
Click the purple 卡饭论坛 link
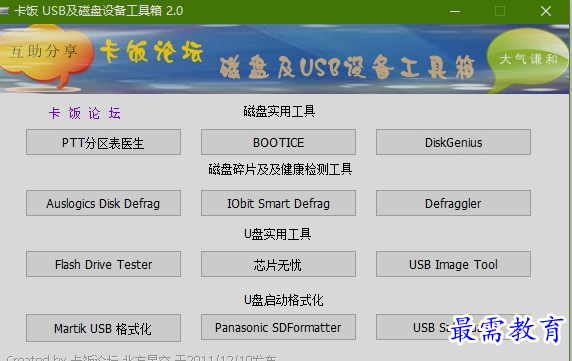point(85,113)
